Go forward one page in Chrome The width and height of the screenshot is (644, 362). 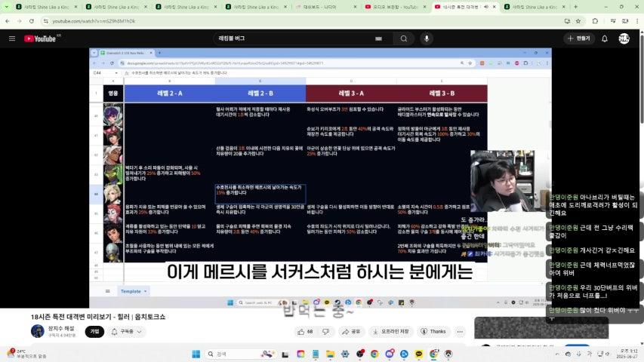click(x=20, y=21)
